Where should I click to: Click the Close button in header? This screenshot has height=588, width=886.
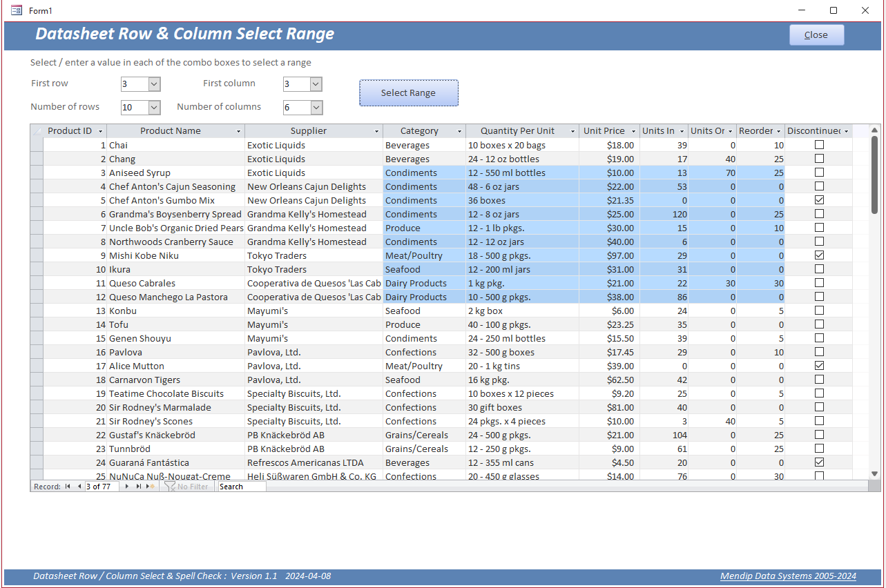coord(816,35)
